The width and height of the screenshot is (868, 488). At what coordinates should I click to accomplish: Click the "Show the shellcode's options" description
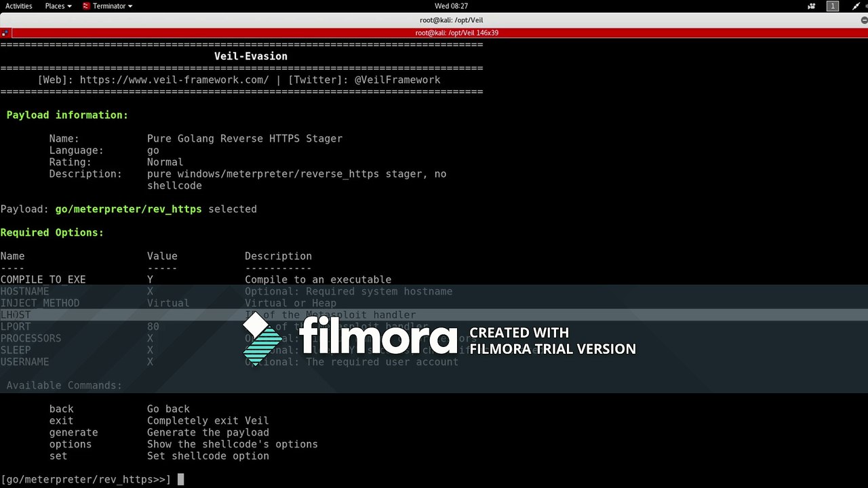233,444
